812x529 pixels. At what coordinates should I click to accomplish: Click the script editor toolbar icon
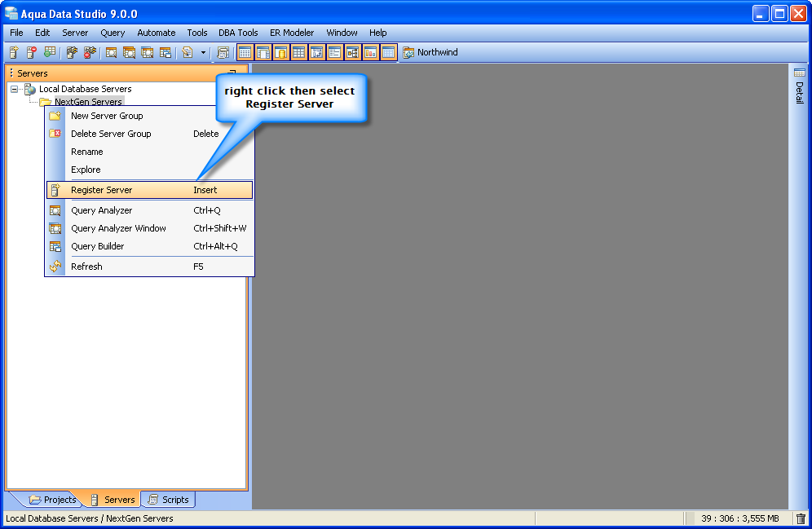[x=188, y=52]
